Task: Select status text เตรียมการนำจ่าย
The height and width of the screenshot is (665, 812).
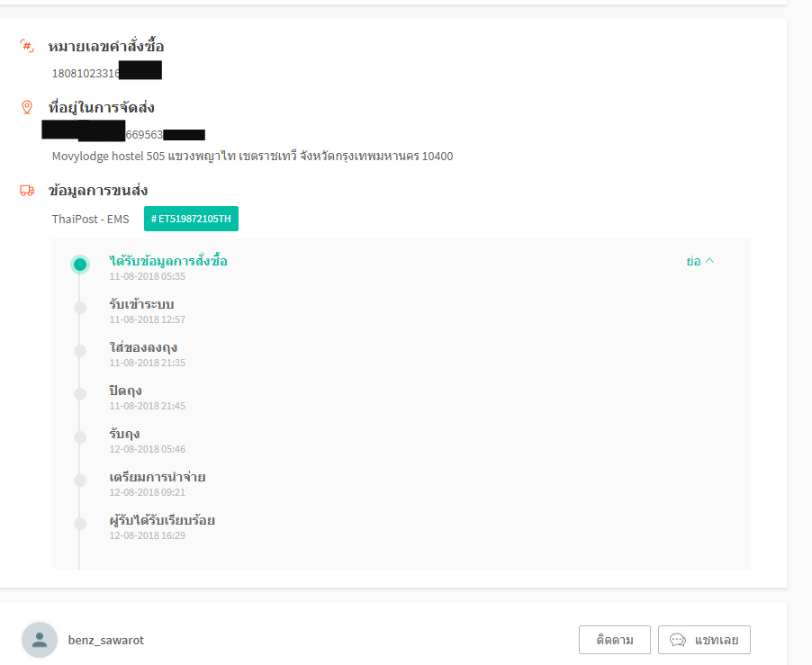Action: tap(158, 477)
